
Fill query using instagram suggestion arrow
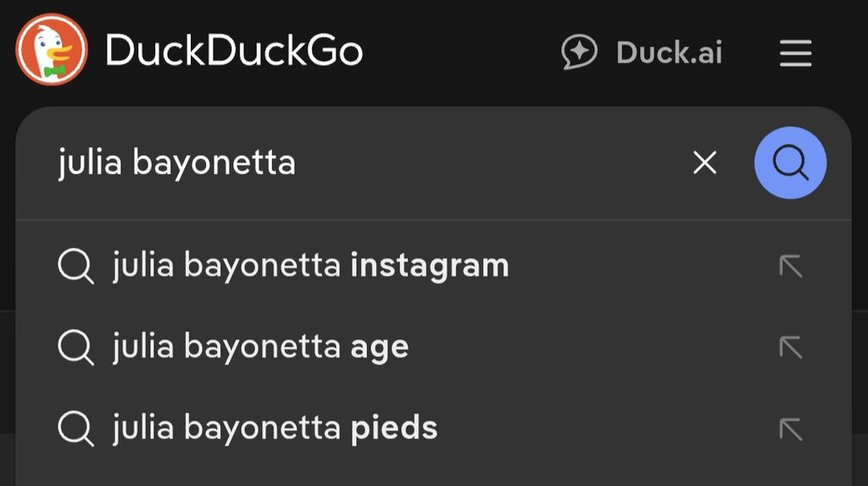coord(790,267)
